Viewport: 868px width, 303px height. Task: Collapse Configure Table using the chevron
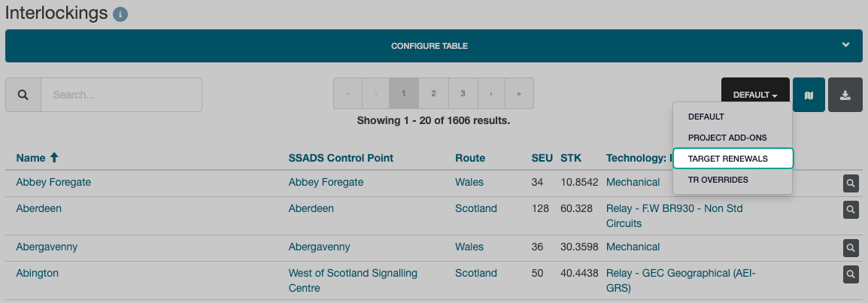pos(845,45)
